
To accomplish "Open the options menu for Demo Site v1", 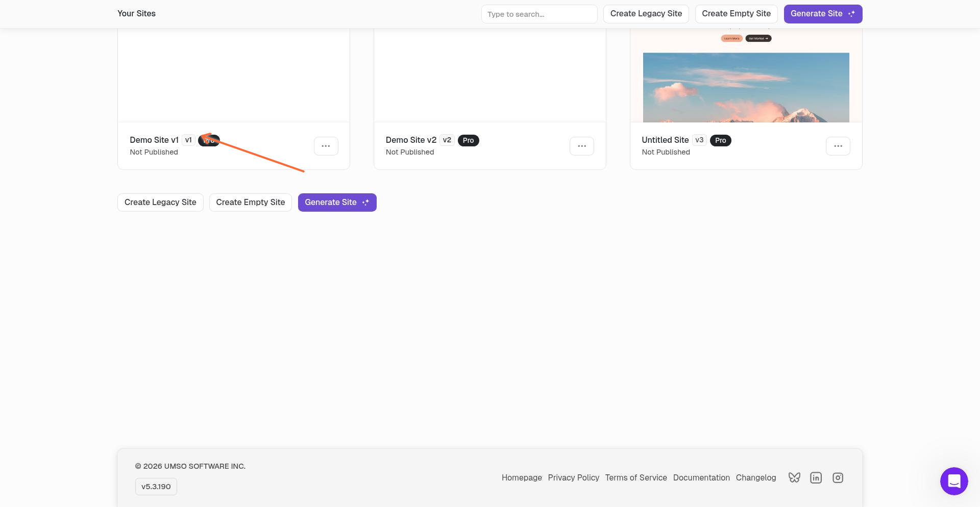I will tap(326, 146).
